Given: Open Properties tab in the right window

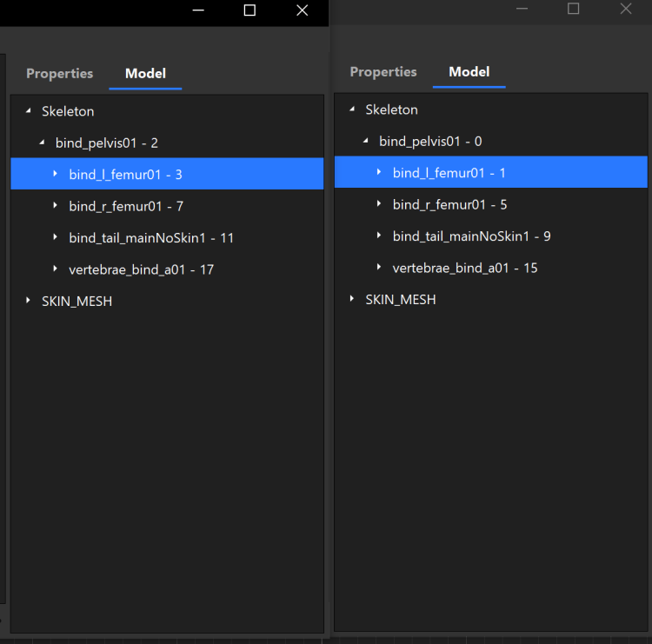Looking at the screenshot, I should 383,72.
